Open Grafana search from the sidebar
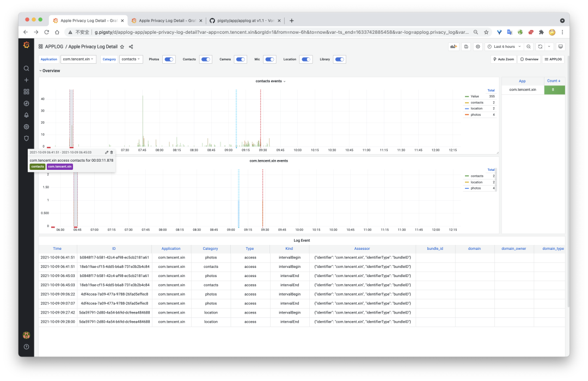 26,69
